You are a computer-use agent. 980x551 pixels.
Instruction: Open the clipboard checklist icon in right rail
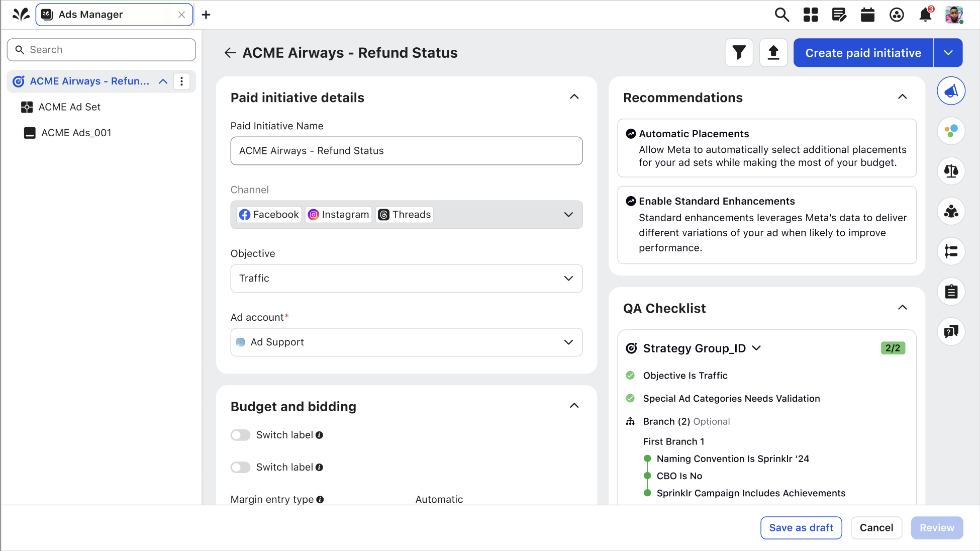click(951, 291)
